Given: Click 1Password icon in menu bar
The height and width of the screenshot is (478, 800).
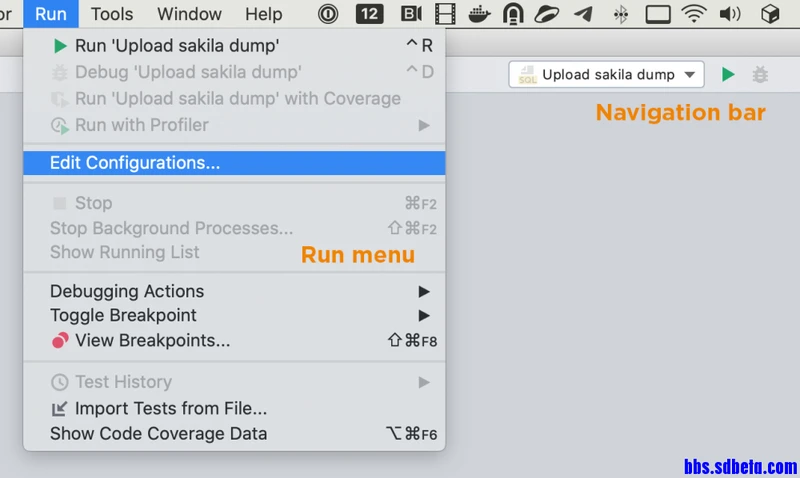Looking at the screenshot, I should (328, 14).
